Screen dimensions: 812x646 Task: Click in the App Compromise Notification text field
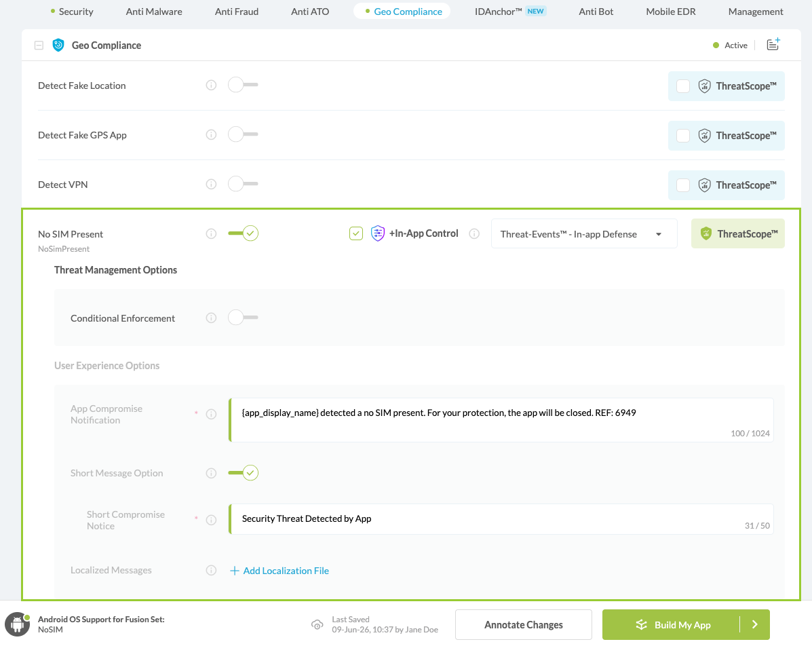point(501,420)
